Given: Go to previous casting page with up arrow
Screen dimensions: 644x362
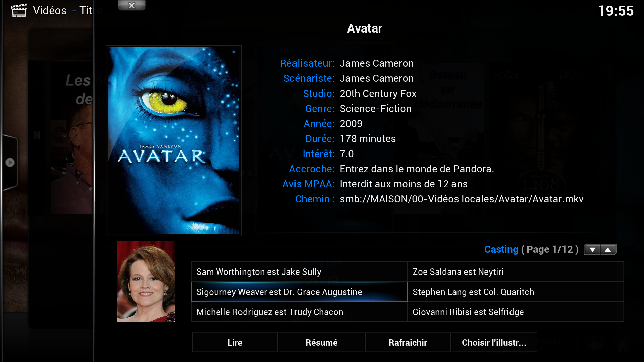Looking at the screenshot, I should click(x=608, y=250).
